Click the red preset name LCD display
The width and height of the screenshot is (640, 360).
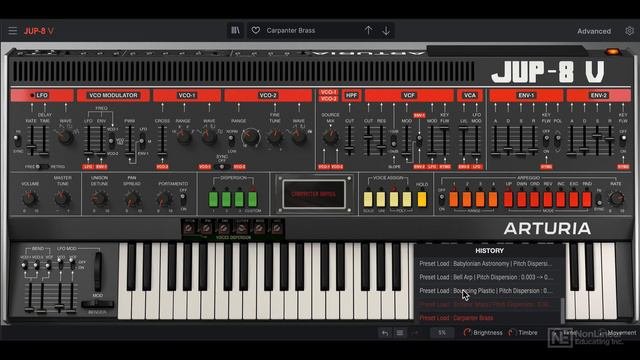point(313,194)
